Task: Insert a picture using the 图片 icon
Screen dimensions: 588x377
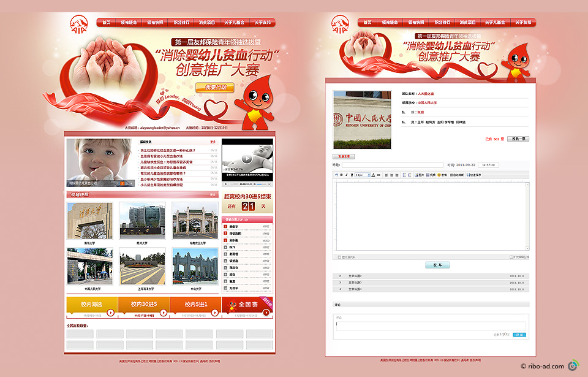Action: [x=419, y=175]
